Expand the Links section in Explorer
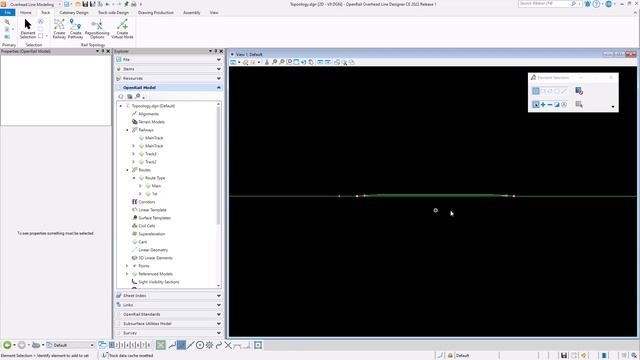This screenshot has height=360, width=640. pyautogui.click(x=219, y=305)
